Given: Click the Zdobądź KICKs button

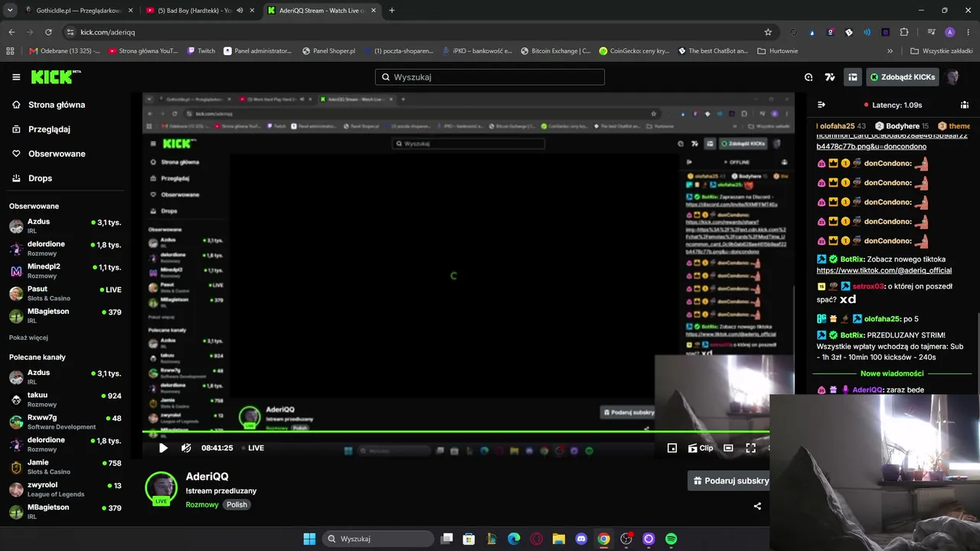Looking at the screenshot, I should click(x=903, y=77).
